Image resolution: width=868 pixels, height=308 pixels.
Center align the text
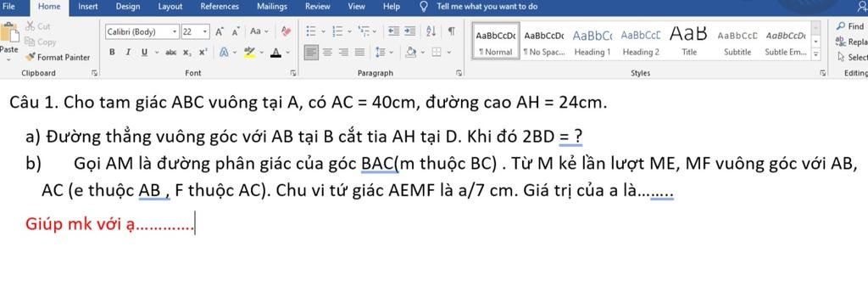(328, 52)
